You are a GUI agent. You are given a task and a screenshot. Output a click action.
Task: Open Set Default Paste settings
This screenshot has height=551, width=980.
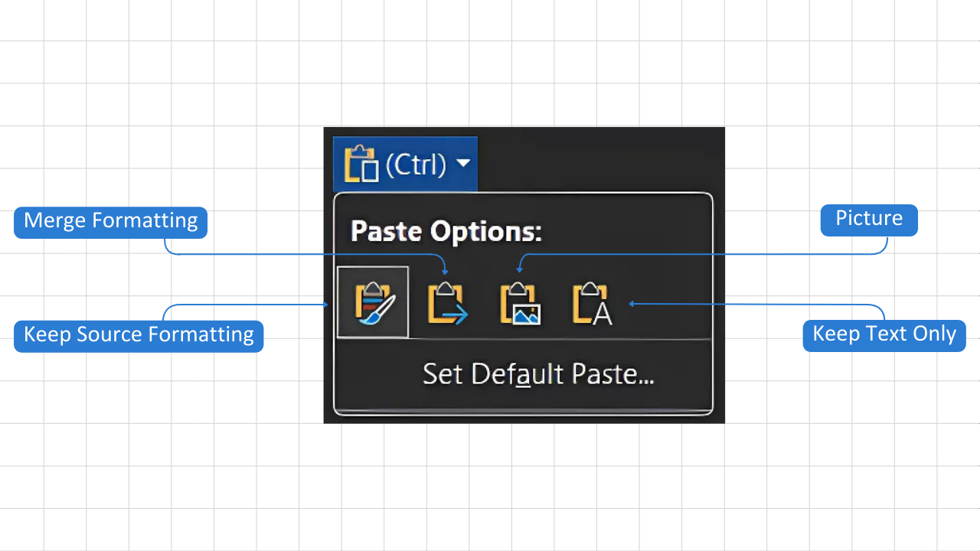(x=537, y=374)
